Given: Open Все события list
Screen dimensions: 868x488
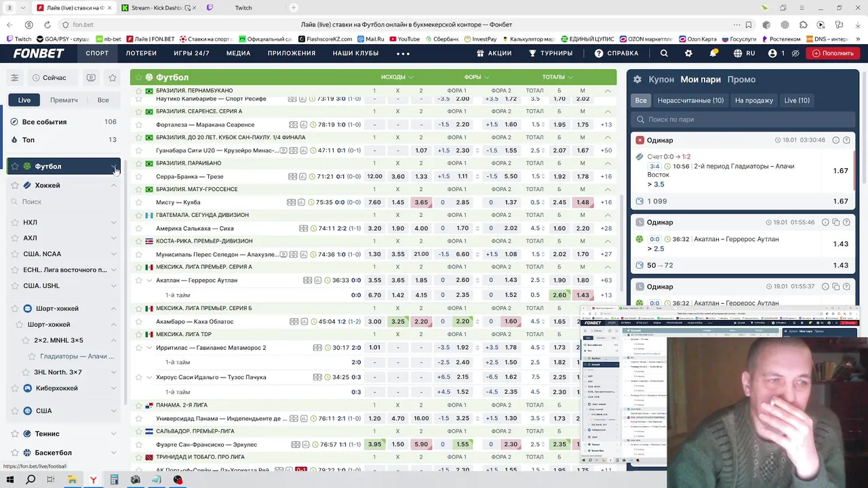Looking at the screenshot, I should 64,122.
